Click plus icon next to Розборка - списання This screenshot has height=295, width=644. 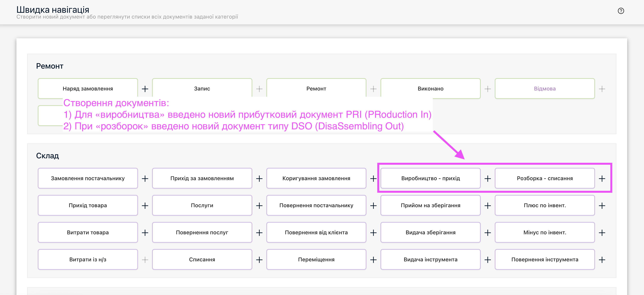(x=602, y=178)
